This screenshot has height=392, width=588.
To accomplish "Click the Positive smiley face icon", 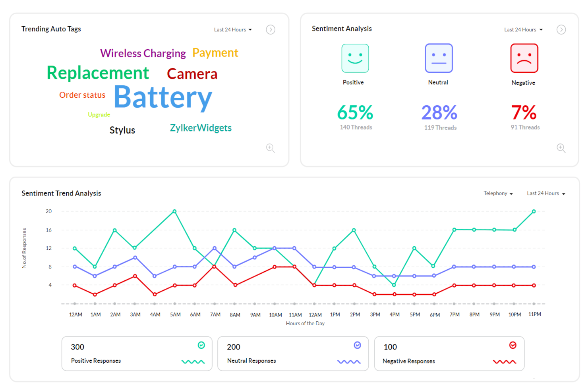I will (355, 58).
